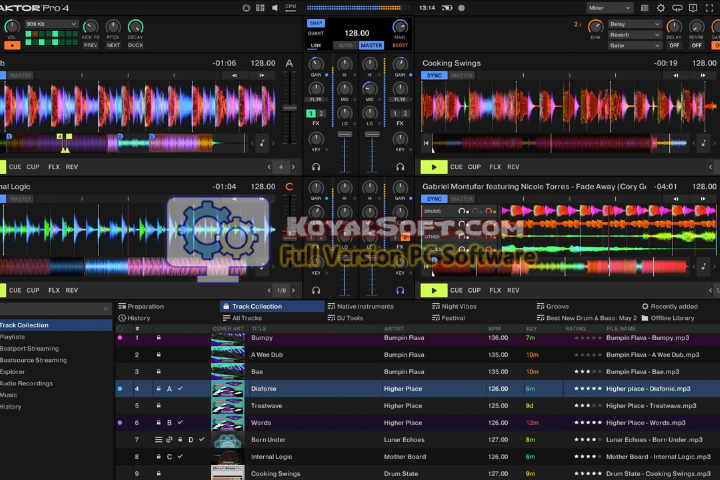This screenshot has height=480, width=720.
Task: Open the Gater effect dropdown
Action: click(x=635, y=45)
